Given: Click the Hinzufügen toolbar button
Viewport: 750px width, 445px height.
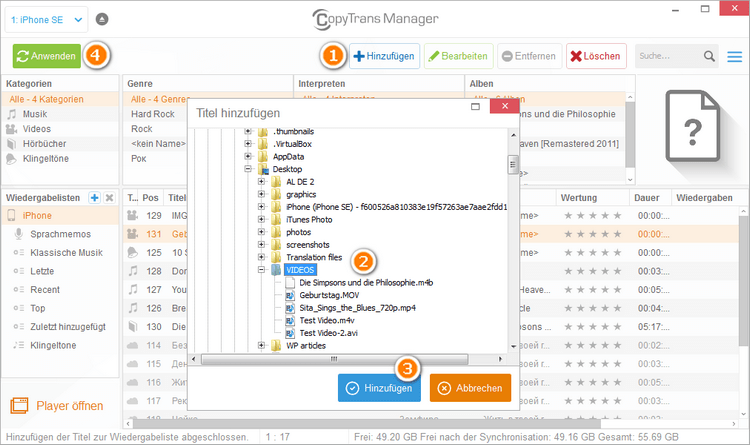Looking at the screenshot, I should pyautogui.click(x=384, y=56).
